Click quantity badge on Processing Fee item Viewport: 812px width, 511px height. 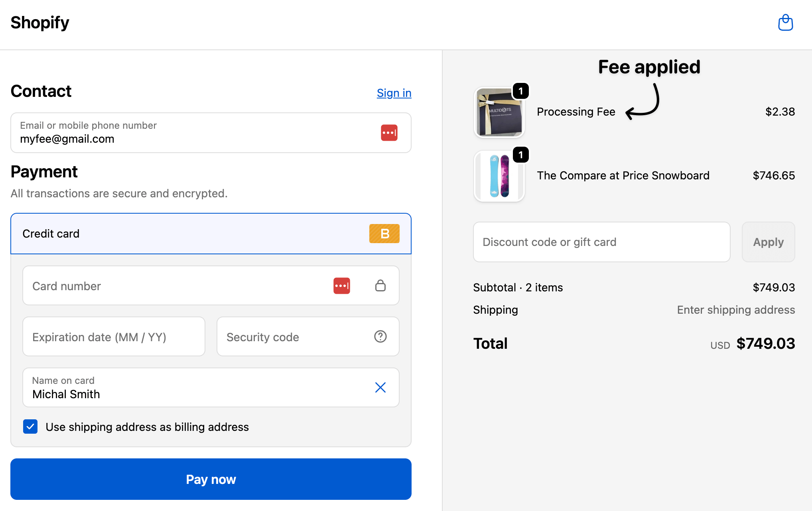(x=520, y=91)
